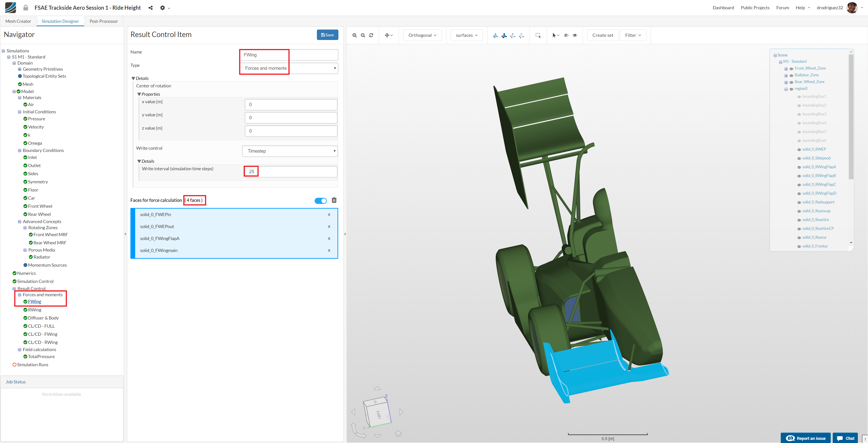This screenshot has height=443, width=868.
Task: Click the zoom in magnifier icon
Action: (354, 35)
